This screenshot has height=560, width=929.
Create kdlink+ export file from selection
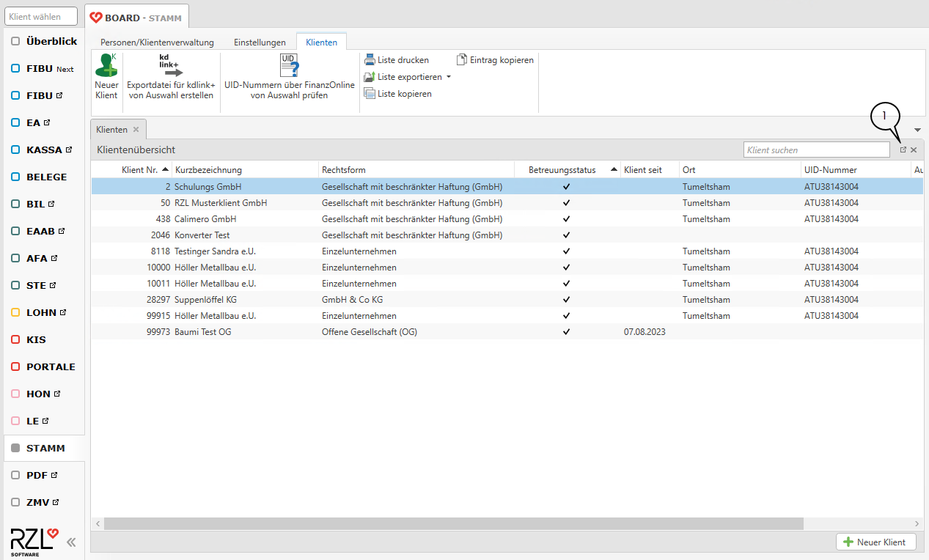coord(171,77)
